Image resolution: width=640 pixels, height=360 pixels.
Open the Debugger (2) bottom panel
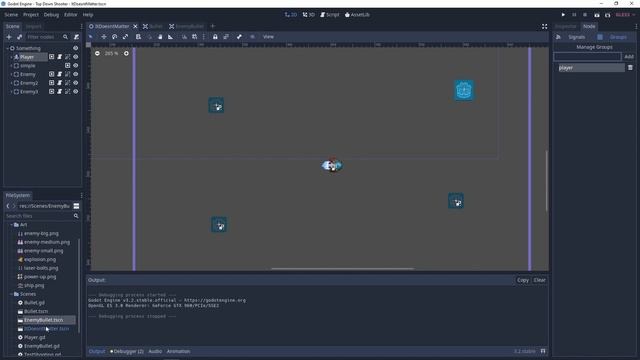click(x=127, y=351)
